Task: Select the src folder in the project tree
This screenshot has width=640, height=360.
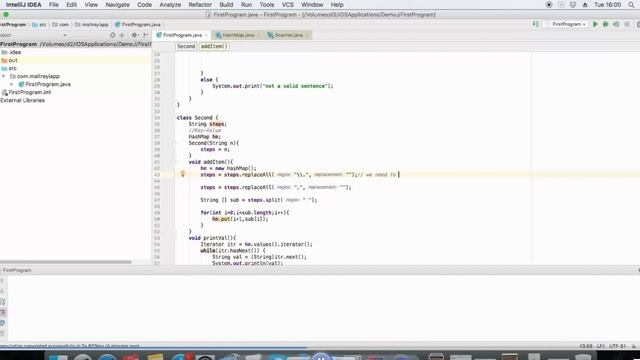Action: (9, 68)
